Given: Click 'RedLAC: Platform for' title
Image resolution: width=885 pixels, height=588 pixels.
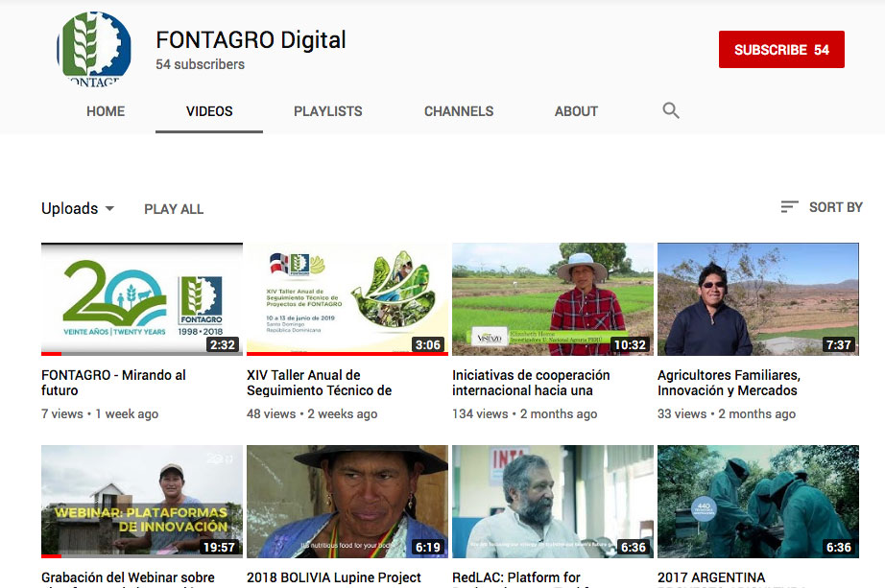Looking at the screenshot, I should [515, 577].
